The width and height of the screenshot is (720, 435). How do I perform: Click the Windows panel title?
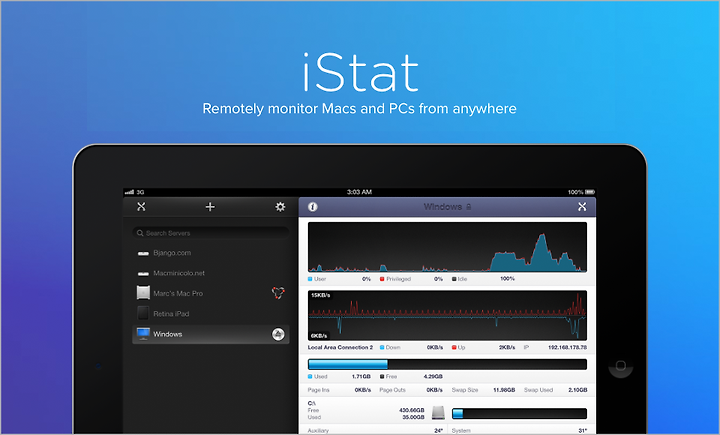(x=443, y=207)
